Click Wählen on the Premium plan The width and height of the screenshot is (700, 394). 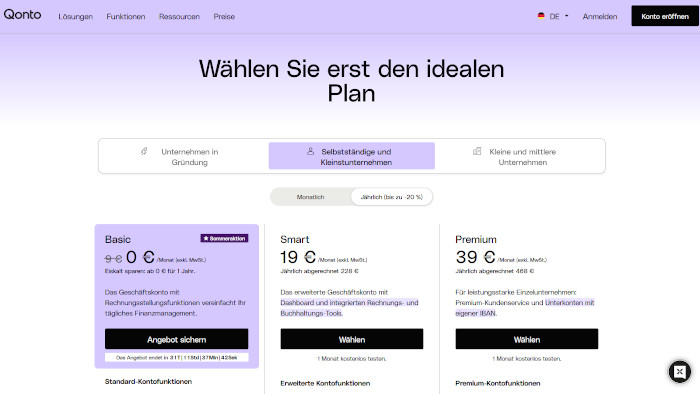pyautogui.click(x=527, y=340)
